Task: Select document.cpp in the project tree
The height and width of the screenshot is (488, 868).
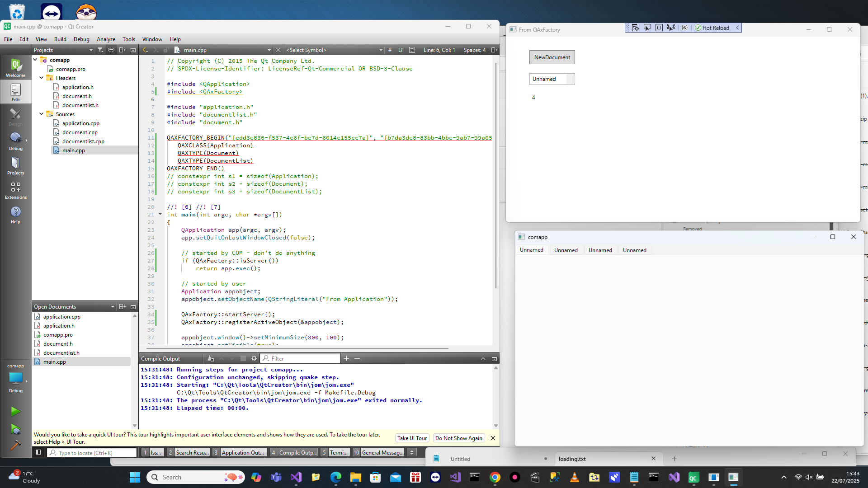Action: click(80, 132)
